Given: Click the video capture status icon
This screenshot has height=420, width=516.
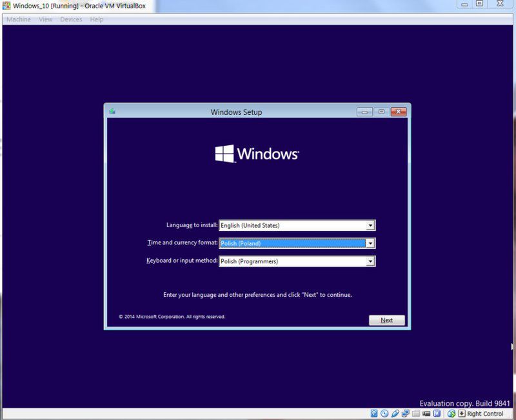Looking at the screenshot, I should (x=426, y=414).
